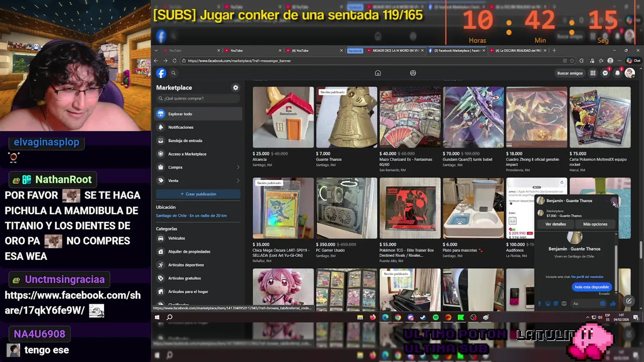
Task: Open emoji picker in chat box
Action: [x=603, y=304]
